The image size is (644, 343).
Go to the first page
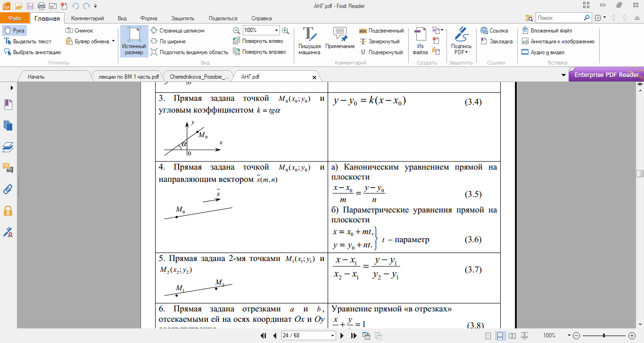click(264, 335)
